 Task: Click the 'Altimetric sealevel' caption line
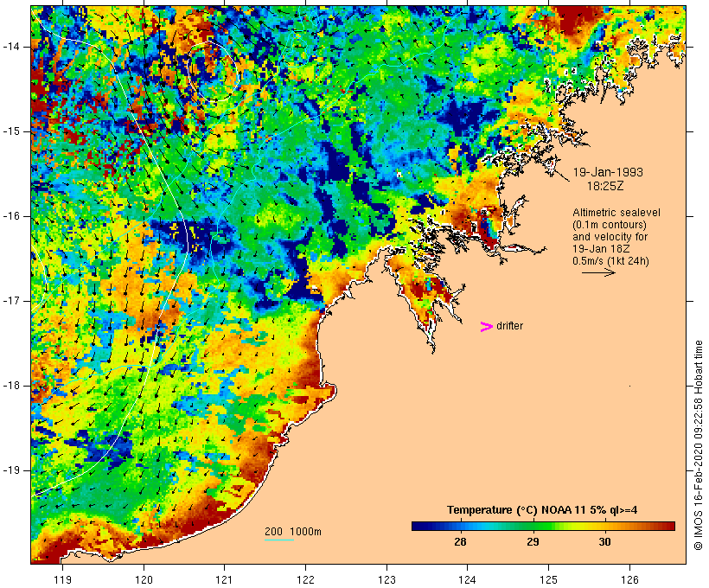tap(616, 213)
